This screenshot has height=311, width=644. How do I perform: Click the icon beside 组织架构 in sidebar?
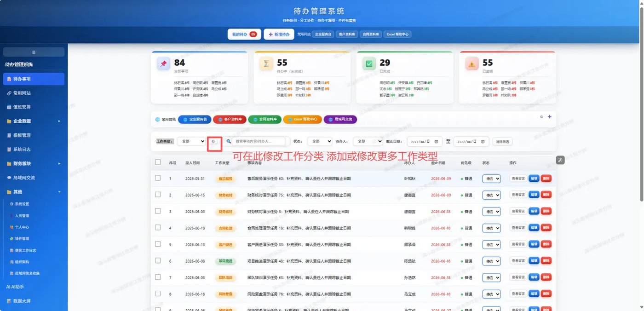11,262
